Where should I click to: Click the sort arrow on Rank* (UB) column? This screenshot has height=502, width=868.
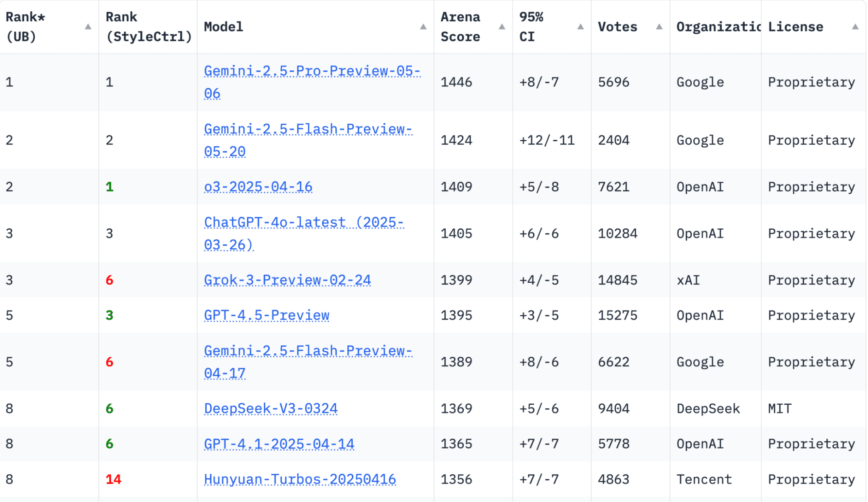pos(89,26)
